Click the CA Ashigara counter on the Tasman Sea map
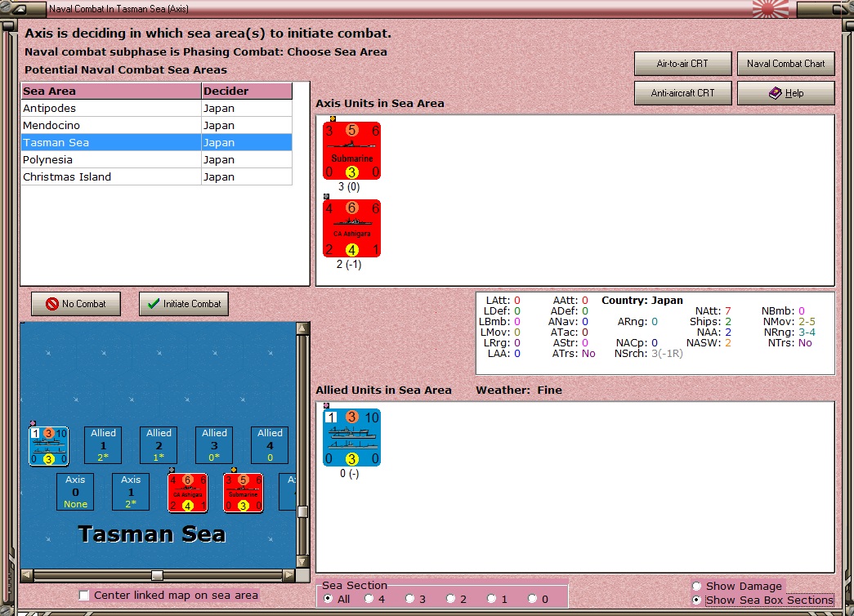Image resolution: width=854 pixels, height=616 pixels. click(187, 493)
